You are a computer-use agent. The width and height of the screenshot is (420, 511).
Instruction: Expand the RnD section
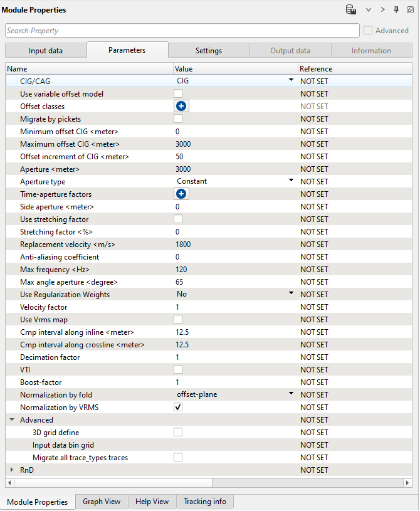point(11,470)
